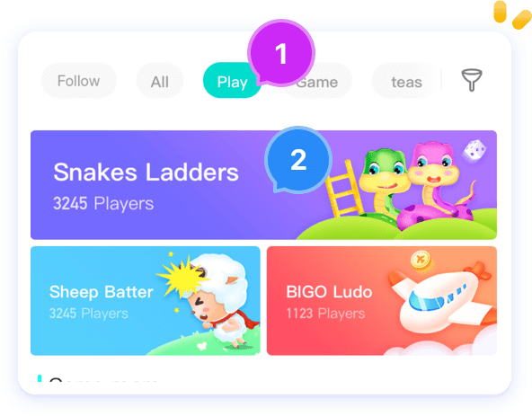Open the Sheep Batter game card
The width and height of the screenshot is (532, 416).
(146, 301)
